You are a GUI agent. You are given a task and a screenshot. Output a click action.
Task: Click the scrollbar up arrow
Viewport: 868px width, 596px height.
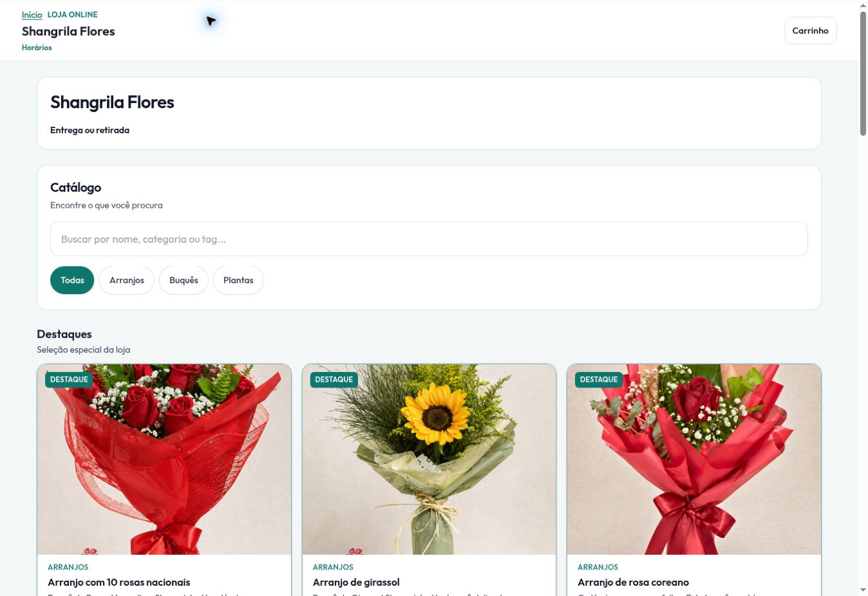pyautogui.click(x=863, y=6)
